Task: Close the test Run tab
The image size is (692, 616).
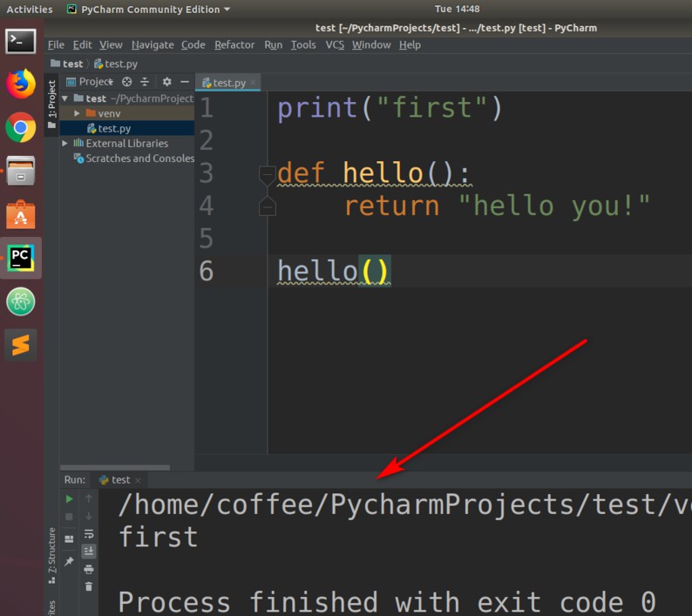Action: pos(138,480)
